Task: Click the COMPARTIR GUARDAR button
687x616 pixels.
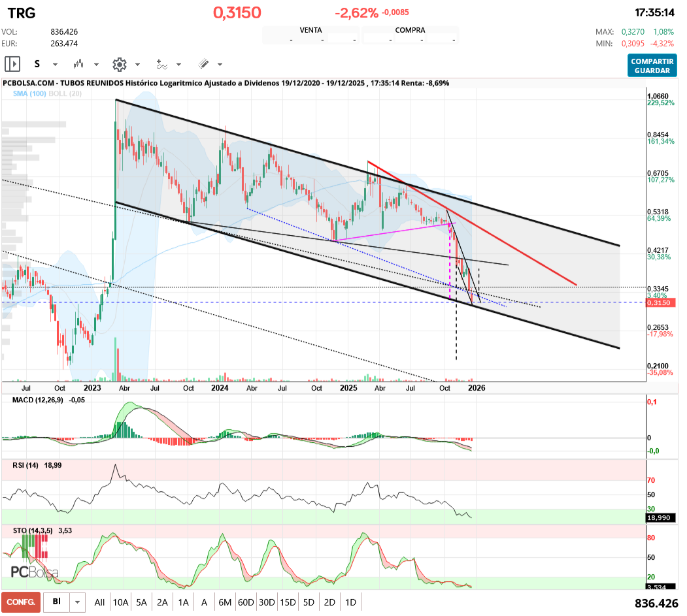Action: click(652, 64)
